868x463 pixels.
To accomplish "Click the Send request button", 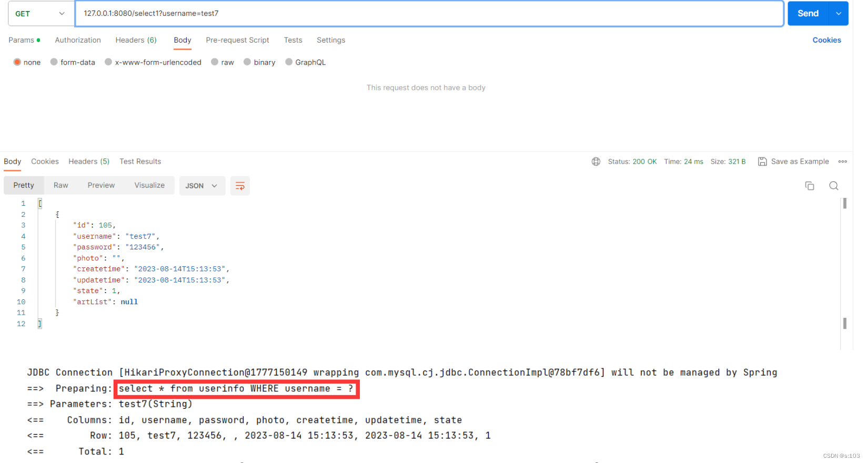I will click(808, 14).
